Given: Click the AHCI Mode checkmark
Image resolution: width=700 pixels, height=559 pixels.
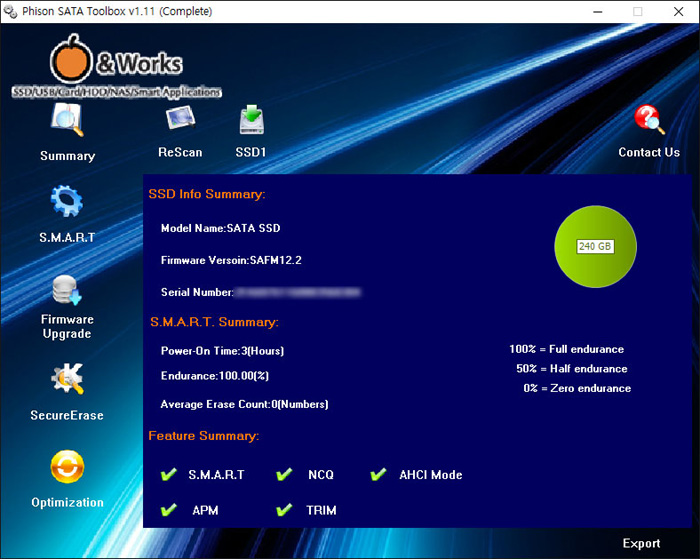Looking at the screenshot, I should point(378,474).
